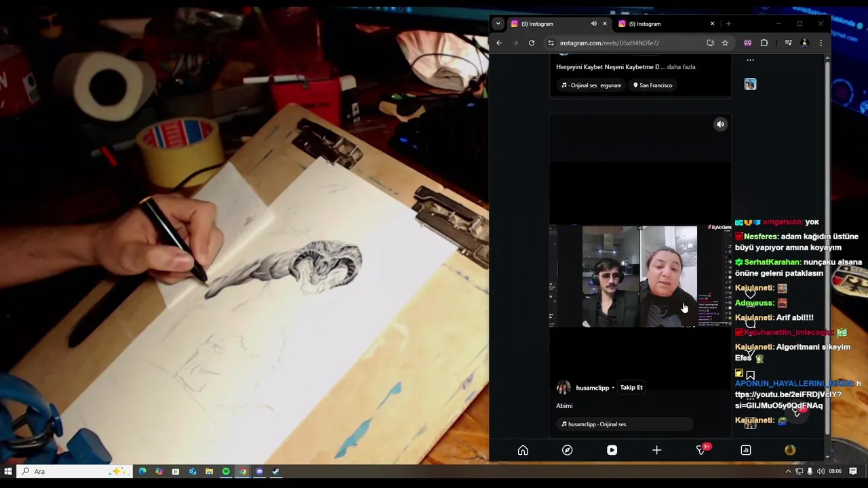Install the Instagram app from address bar
The image size is (868, 488).
pos(710,43)
